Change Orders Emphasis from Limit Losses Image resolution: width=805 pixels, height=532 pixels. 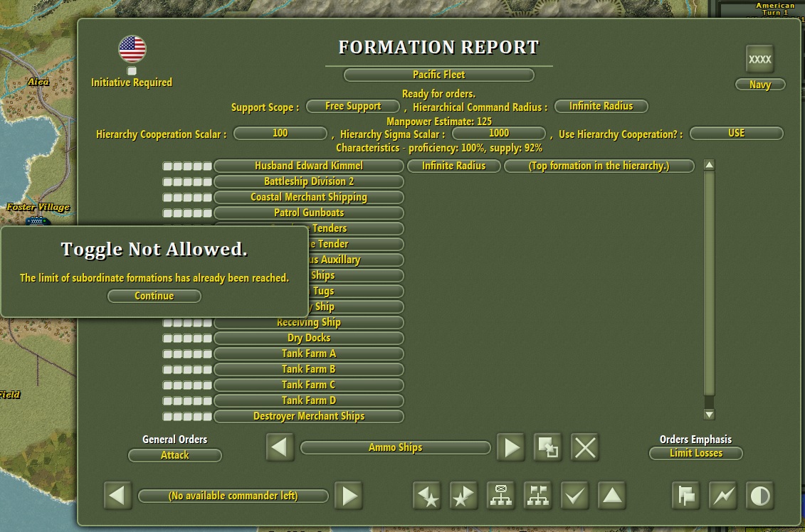pyautogui.click(x=695, y=453)
